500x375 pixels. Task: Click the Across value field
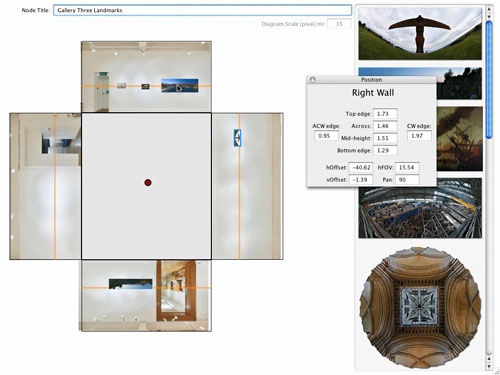tap(385, 126)
